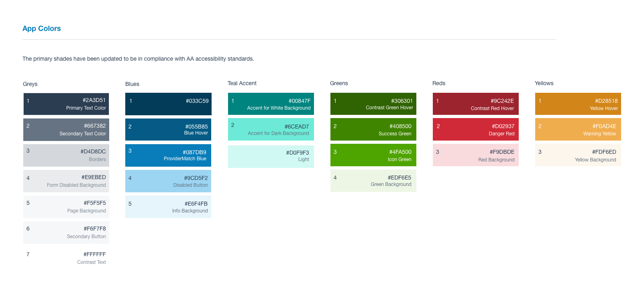Click the Teal Accent column label

tap(242, 83)
